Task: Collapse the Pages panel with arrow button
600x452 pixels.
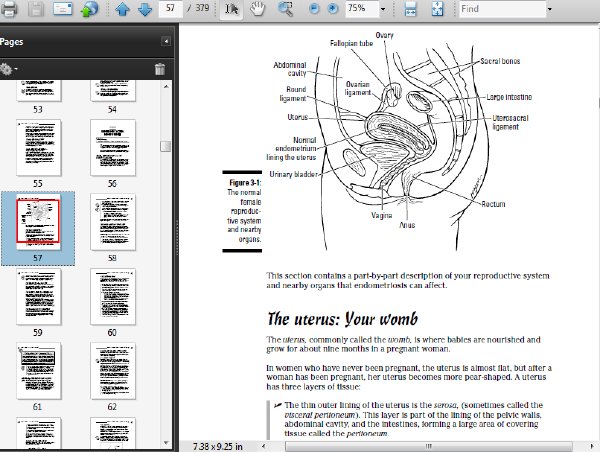Action: click(166, 41)
